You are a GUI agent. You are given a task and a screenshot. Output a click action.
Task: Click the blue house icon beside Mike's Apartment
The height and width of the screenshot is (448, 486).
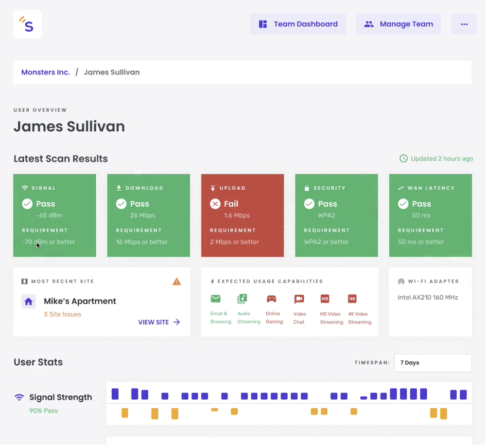coord(29,302)
